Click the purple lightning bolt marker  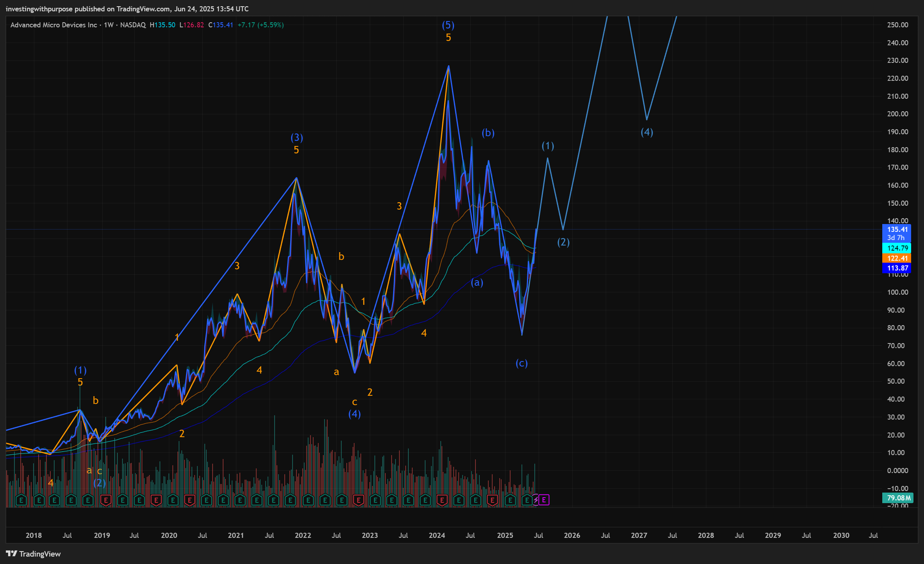(x=536, y=500)
